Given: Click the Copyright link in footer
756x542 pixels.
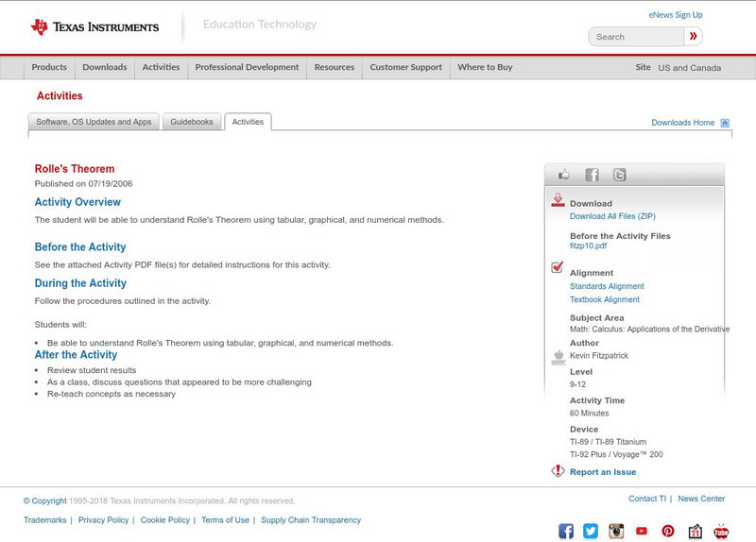Looking at the screenshot, I should (x=44, y=501).
